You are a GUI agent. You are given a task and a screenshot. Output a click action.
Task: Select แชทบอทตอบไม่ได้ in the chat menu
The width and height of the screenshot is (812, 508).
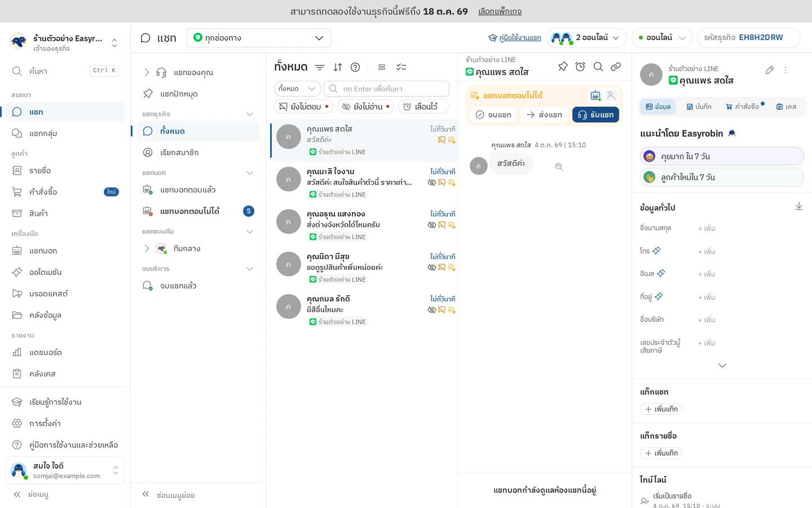[x=198, y=211]
